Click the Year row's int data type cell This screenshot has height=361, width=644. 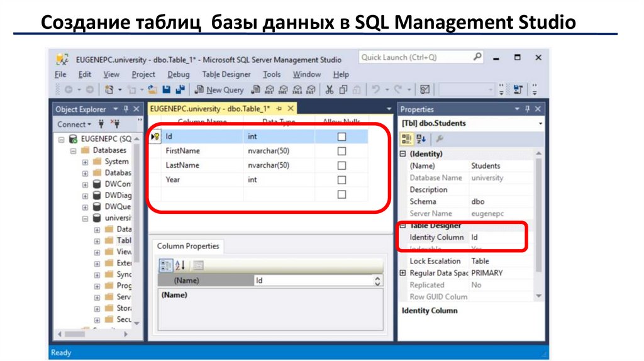279,179
